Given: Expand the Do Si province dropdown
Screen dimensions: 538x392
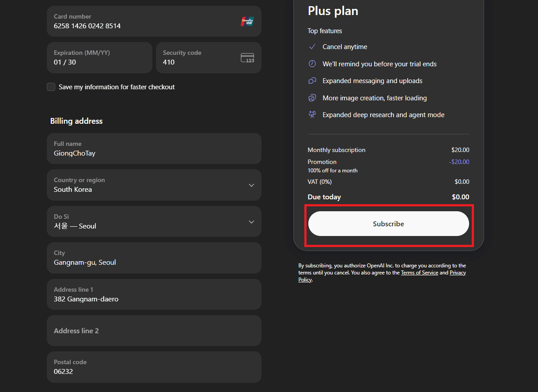Looking at the screenshot, I should click(154, 221).
